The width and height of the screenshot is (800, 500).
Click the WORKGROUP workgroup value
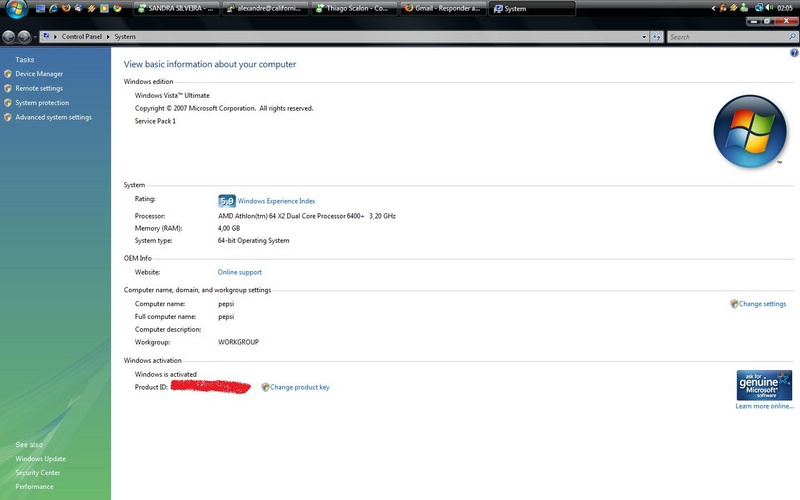click(x=238, y=342)
